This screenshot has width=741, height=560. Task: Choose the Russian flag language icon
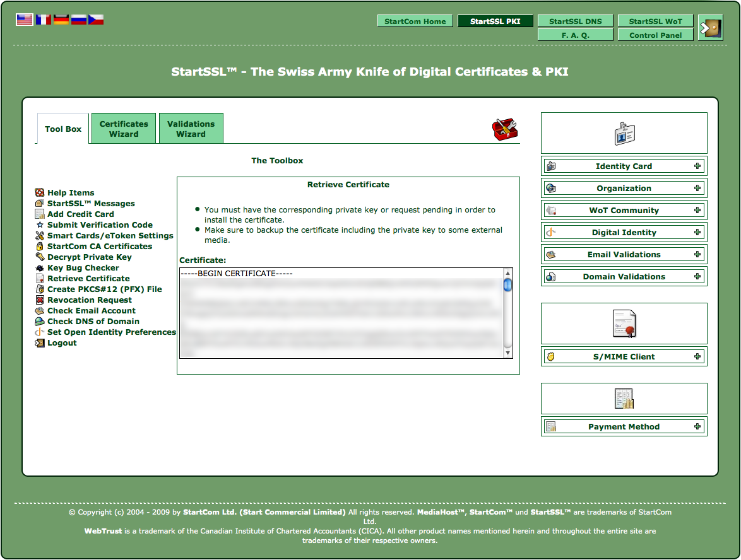click(78, 20)
